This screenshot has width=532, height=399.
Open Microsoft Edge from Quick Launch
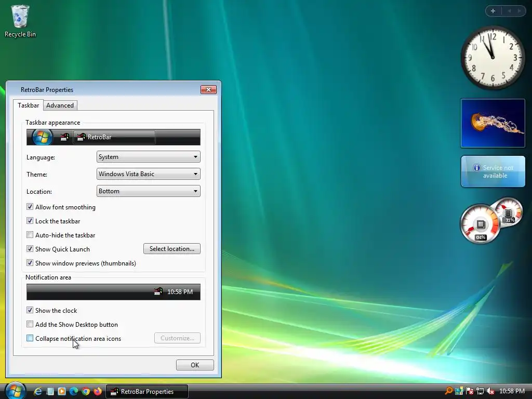[x=74, y=391]
